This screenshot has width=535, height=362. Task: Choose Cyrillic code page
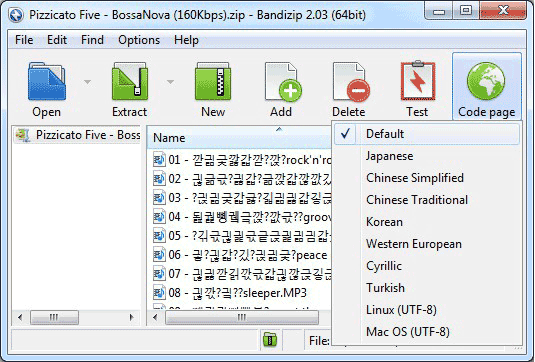click(426, 266)
